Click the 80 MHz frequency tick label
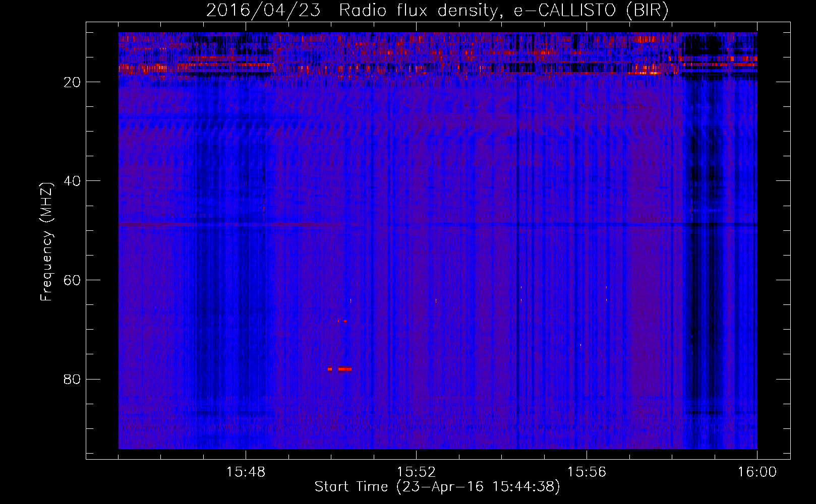 point(72,379)
